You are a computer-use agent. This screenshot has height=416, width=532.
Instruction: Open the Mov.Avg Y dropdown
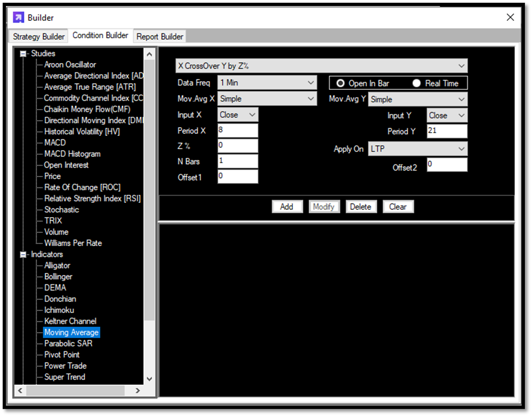click(x=418, y=99)
